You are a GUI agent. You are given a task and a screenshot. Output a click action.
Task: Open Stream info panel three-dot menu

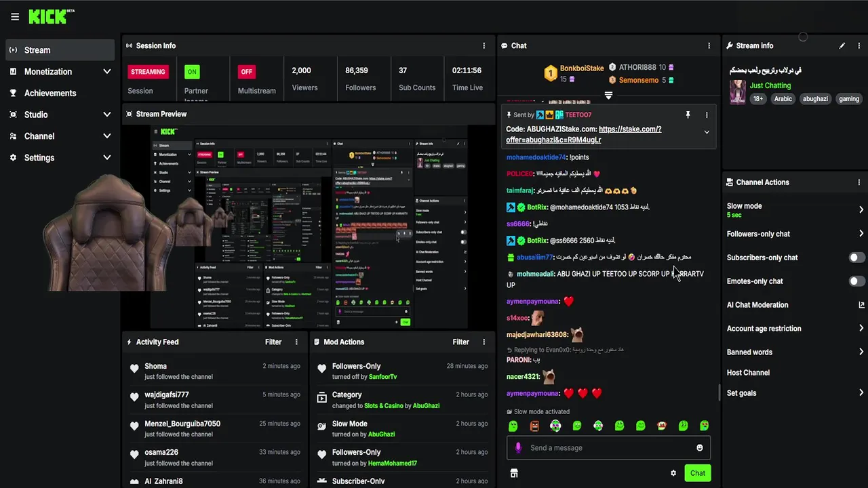859,45
